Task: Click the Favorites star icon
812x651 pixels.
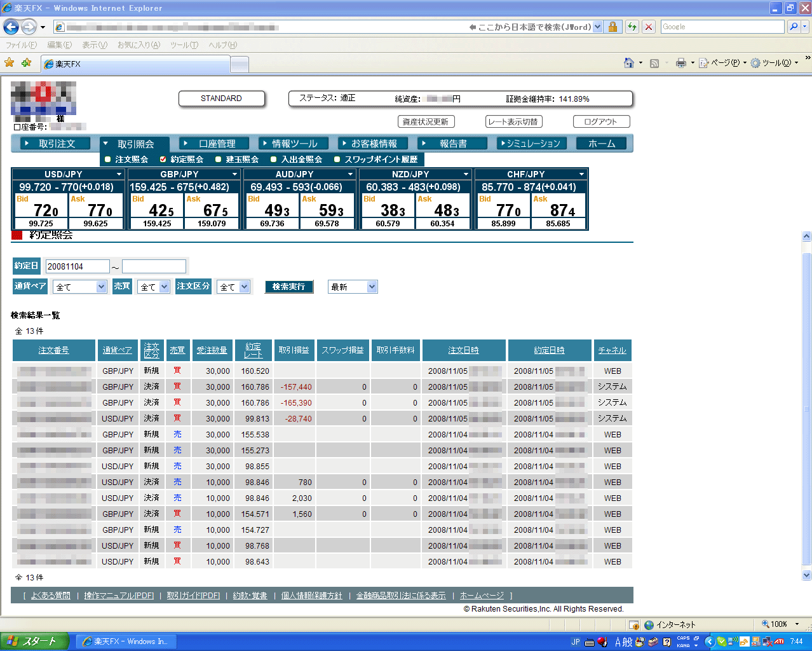Action: click(10, 62)
